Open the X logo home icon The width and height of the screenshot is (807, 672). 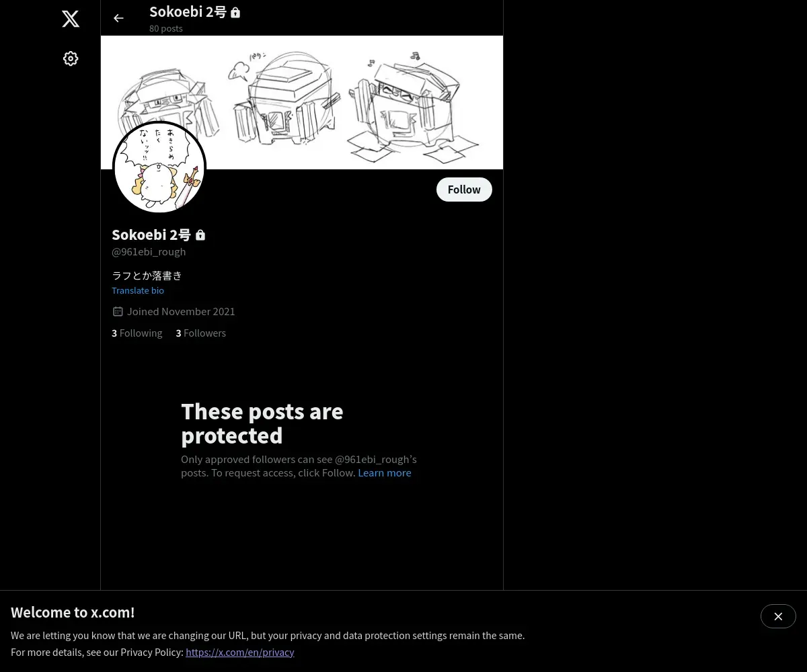point(71,19)
